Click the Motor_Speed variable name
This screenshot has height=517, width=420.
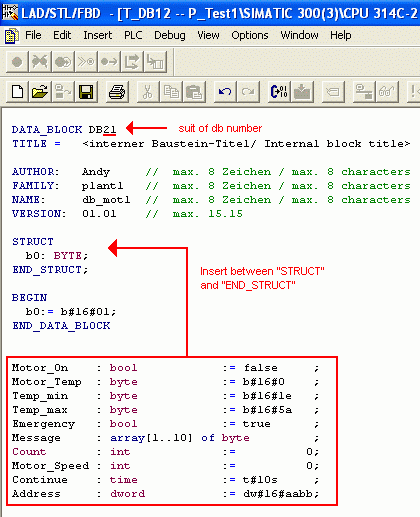click(50, 466)
